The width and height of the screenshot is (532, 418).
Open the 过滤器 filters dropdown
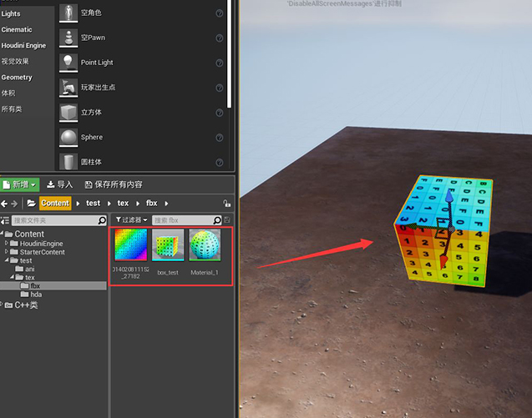(131, 219)
